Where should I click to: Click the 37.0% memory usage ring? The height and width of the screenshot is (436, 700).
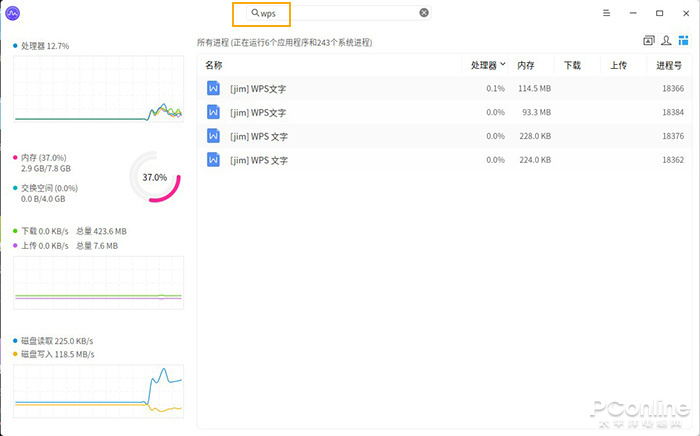154,177
